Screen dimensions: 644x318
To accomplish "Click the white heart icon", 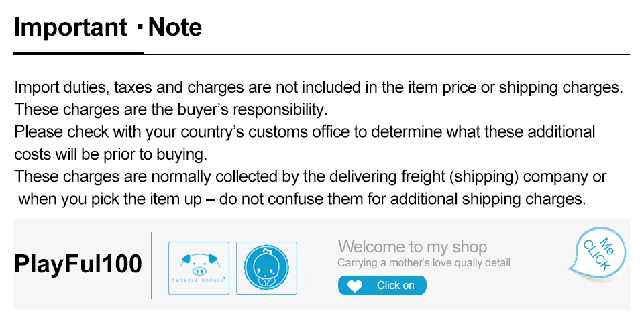I will (x=355, y=286).
